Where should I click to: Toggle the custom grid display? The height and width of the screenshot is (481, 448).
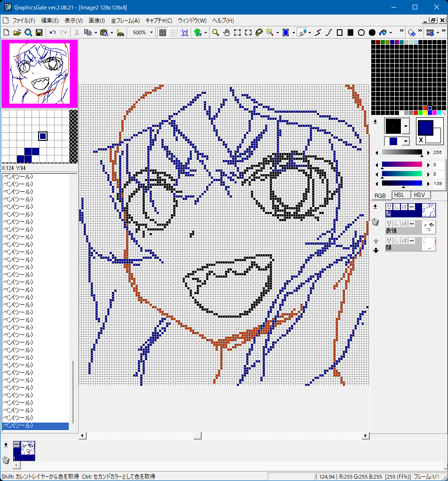pos(173,33)
